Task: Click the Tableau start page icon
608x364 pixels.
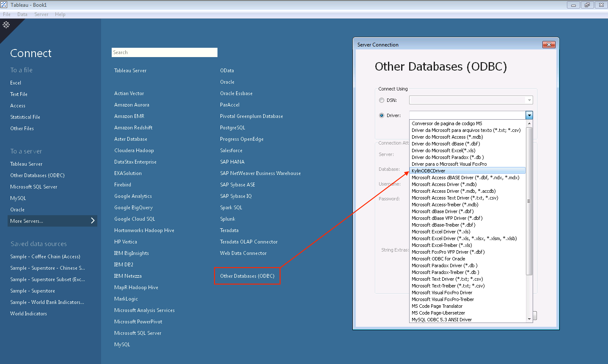Action: tap(6, 25)
